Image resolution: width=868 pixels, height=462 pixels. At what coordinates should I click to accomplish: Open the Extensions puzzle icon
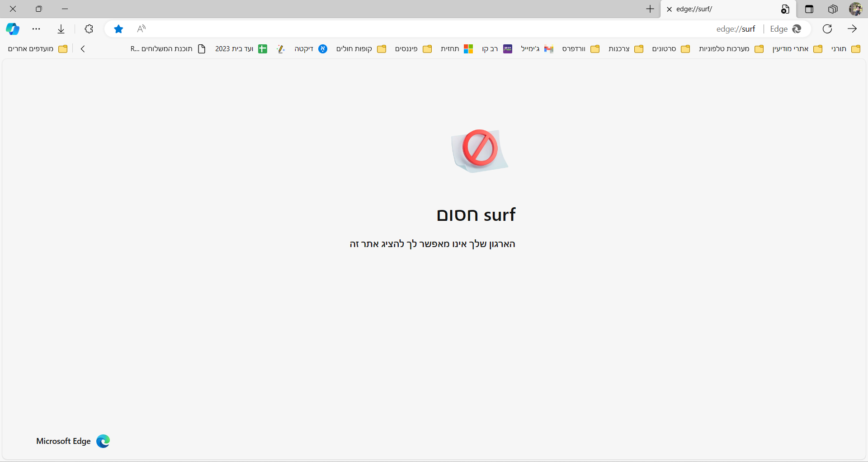pyautogui.click(x=89, y=29)
